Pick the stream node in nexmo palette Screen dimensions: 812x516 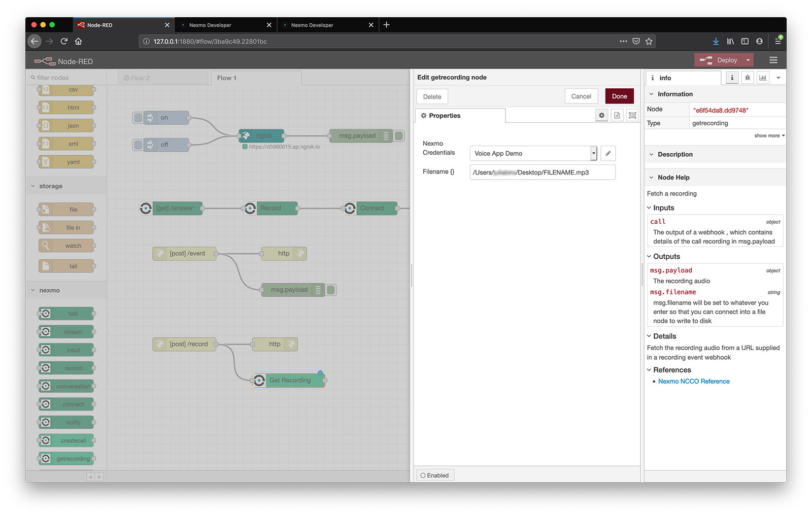[x=66, y=332]
